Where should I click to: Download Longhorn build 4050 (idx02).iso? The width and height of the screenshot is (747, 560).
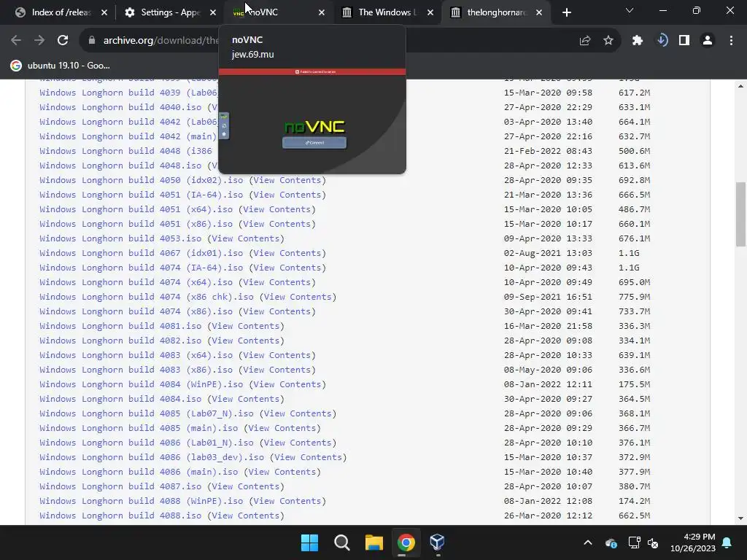coord(141,180)
